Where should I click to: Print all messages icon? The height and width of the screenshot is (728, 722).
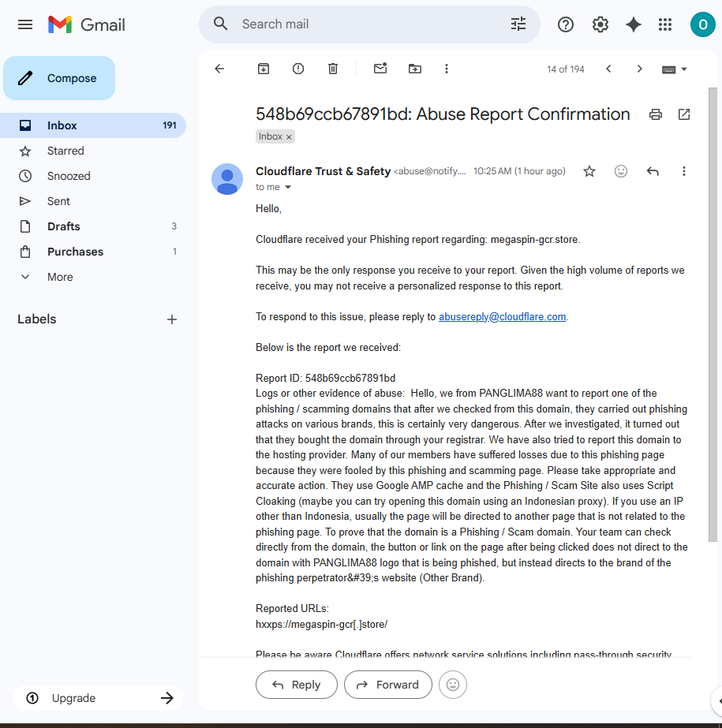coord(656,114)
